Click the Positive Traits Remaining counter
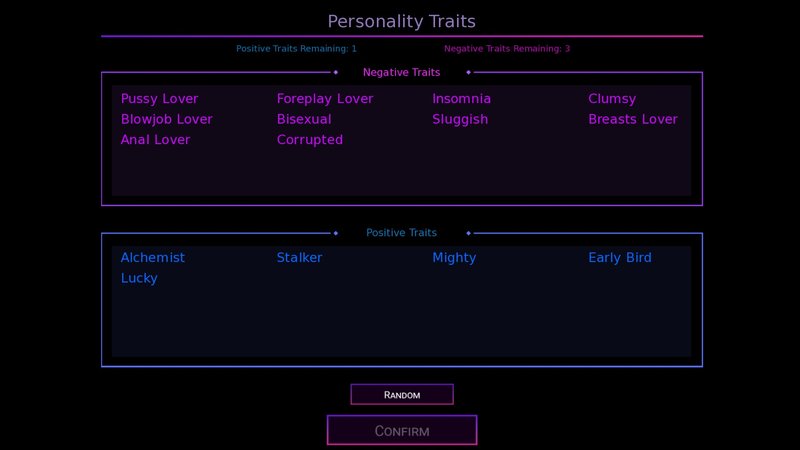Screen dimensions: 800x450 tap(296, 49)
